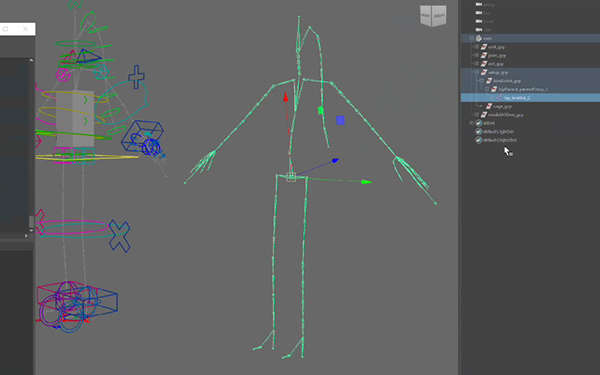
Task: Click the FRONT face of view cube
Action: click(426, 15)
